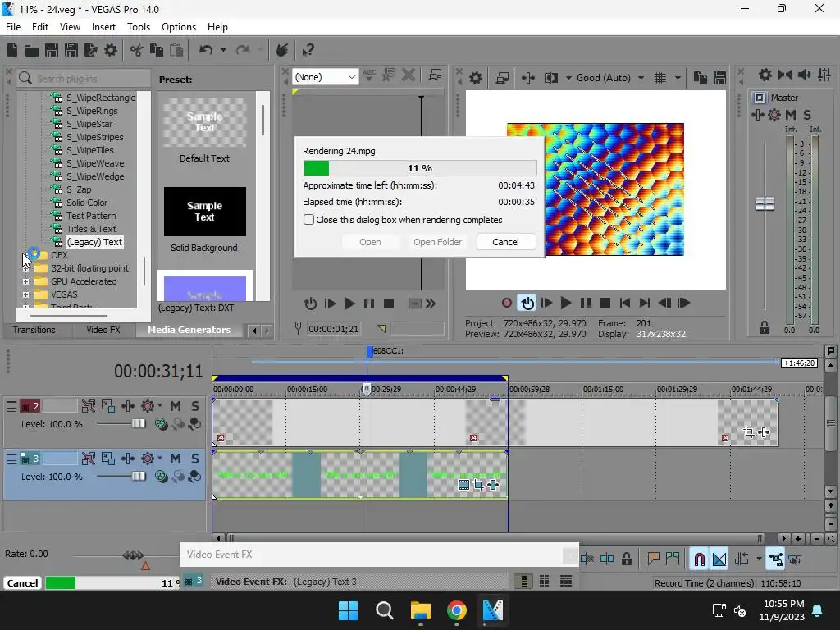Click the Open project folder icon
This screenshot has height=630, width=840.
coord(32,50)
